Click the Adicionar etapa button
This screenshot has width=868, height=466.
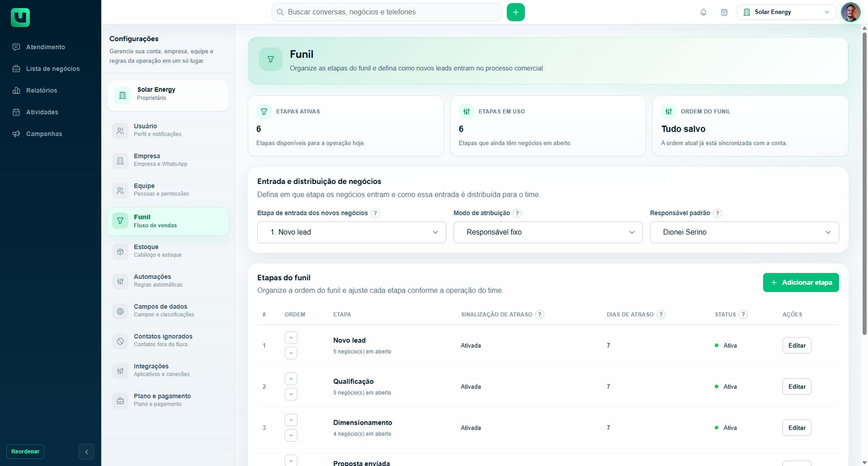(801, 283)
